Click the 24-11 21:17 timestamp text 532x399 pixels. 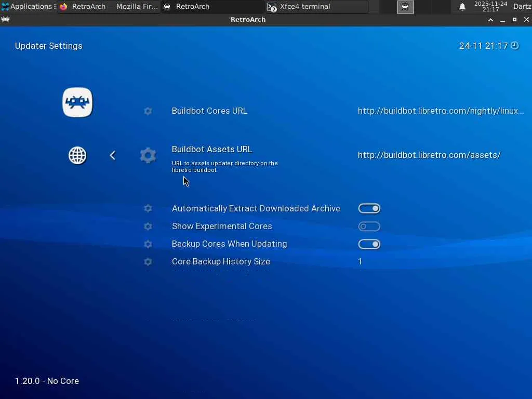click(483, 46)
